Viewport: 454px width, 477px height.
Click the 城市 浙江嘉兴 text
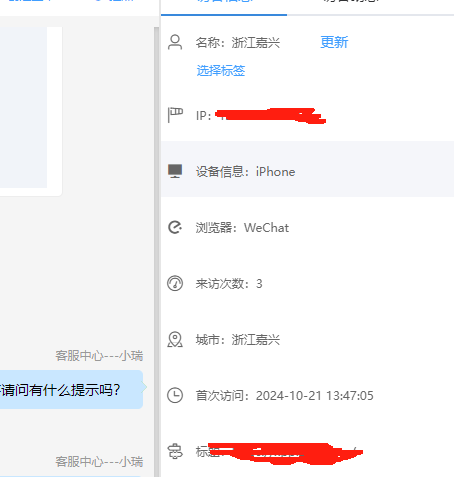point(238,340)
